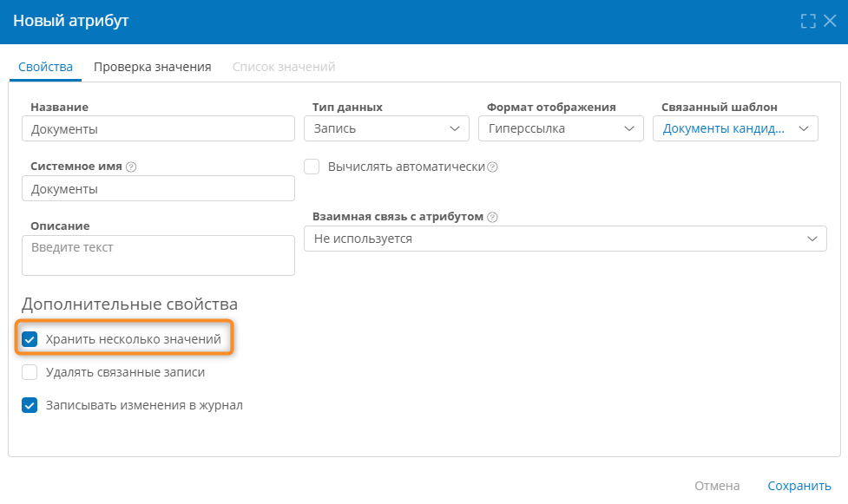This screenshot has width=848, height=504.
Task: Uncheck Хранить несколько значений checkbox
Action: tap(30, 339)
